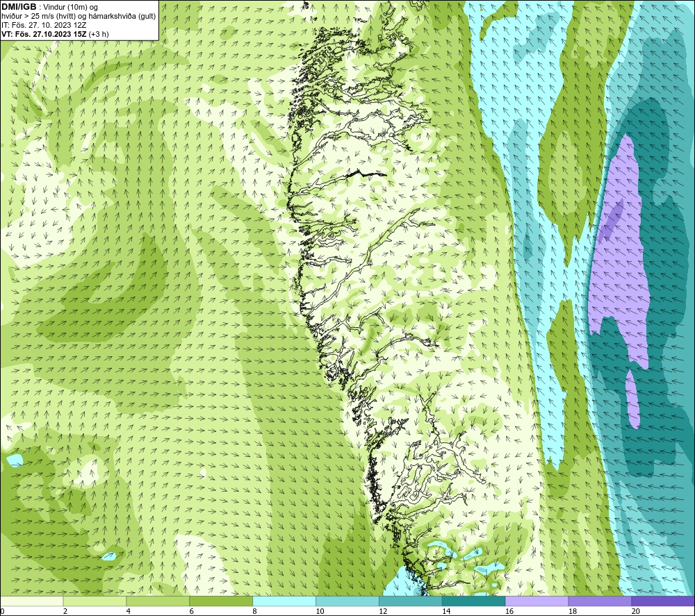Click the DMI/IGB title text
This screenshot has width=695, height=616.
point(19,7)
